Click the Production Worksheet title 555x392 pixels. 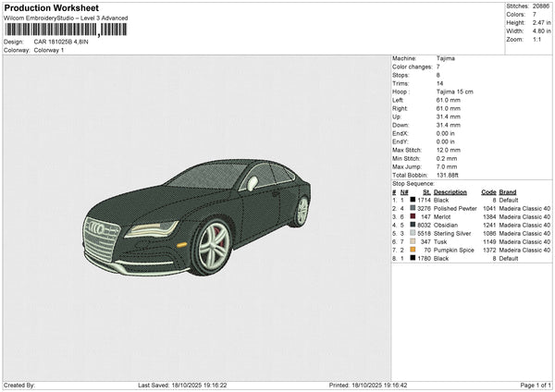coord(43,7)
